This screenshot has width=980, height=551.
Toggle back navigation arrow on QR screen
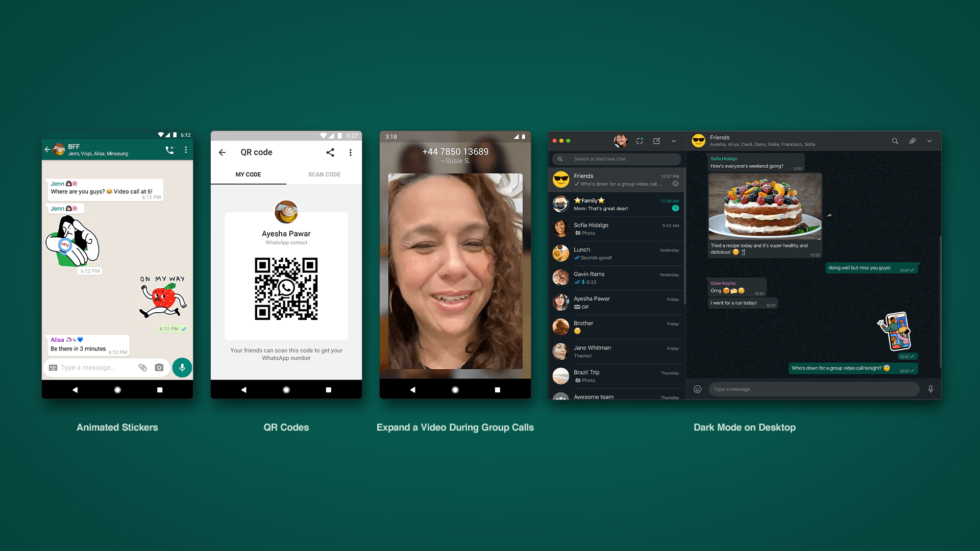pos(223,152)
